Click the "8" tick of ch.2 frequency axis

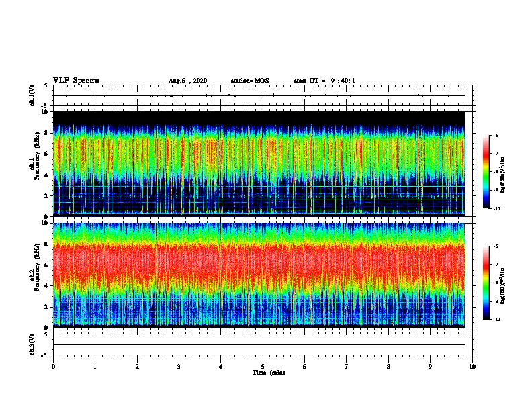click(x=46, y=244)
